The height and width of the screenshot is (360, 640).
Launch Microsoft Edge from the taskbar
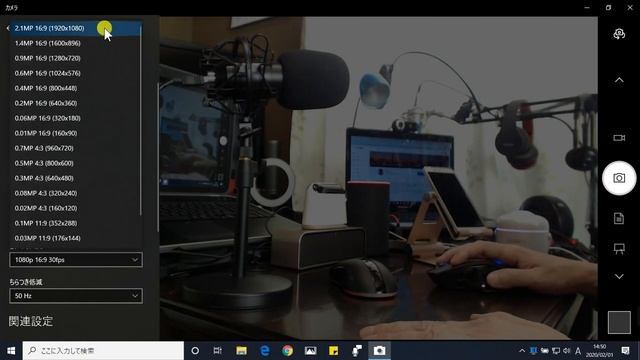(x=264, y=351)
